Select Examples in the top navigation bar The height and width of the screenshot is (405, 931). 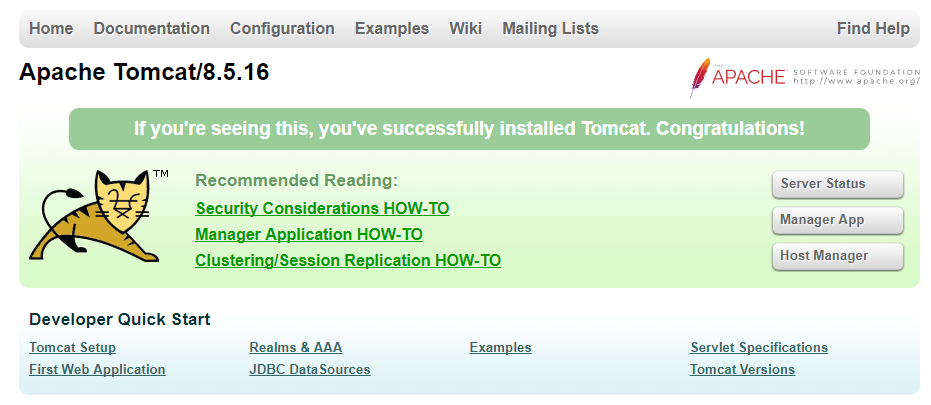tap(392, 29)
